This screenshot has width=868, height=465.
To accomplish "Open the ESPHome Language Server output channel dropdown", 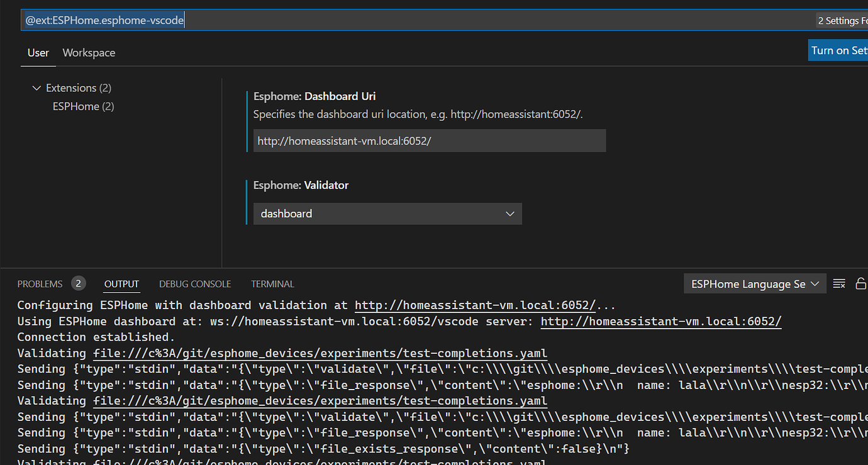I will (754, 283).
